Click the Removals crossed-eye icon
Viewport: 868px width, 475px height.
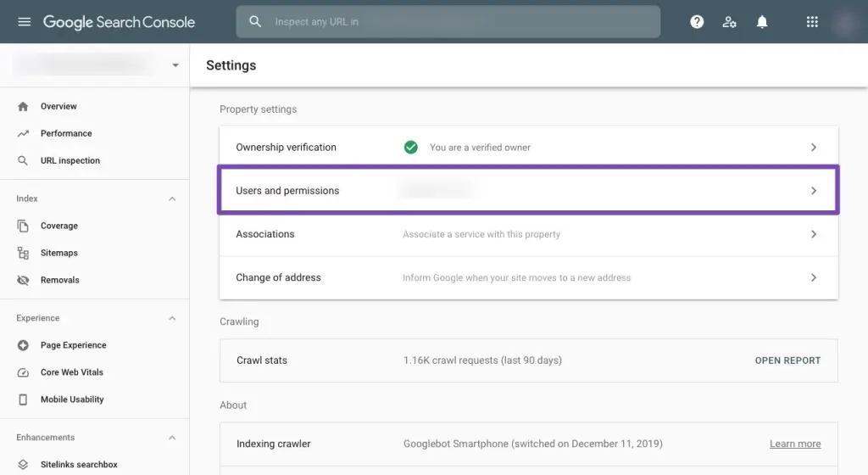click(23, 280)
